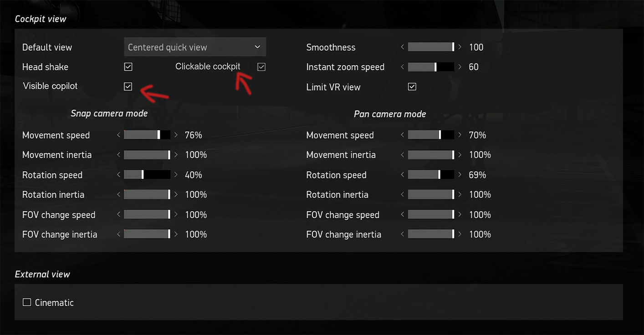Decrease Smoothness with its left arrow
The image size is (644, 335).
[x=402, y=47]
